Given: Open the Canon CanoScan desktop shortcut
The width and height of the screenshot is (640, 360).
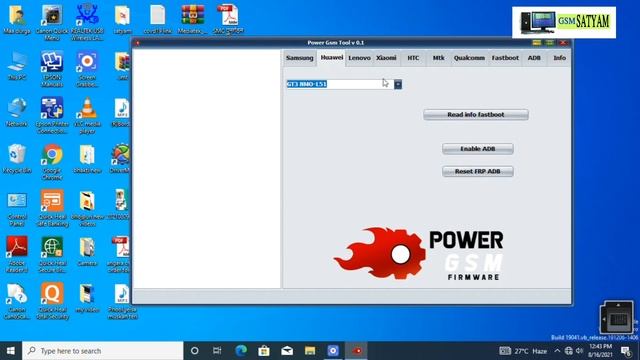Looking at the screenshot, I should pos(17,301).
